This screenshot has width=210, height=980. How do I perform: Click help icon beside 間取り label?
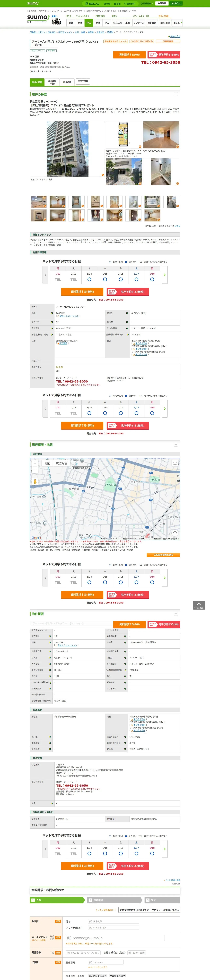pos(127,313)
